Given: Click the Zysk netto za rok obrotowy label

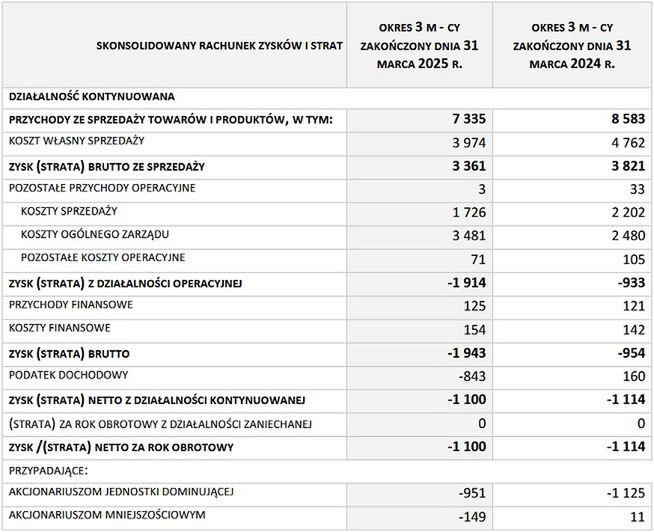Looking at the screenshot, I should (121, 447).
